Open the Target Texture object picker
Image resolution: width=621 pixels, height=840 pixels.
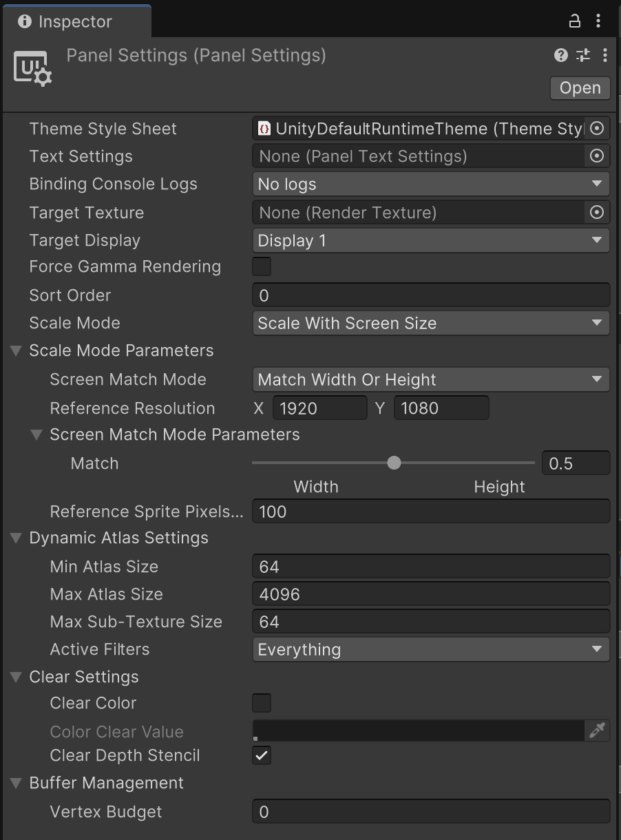pos(597,213)
